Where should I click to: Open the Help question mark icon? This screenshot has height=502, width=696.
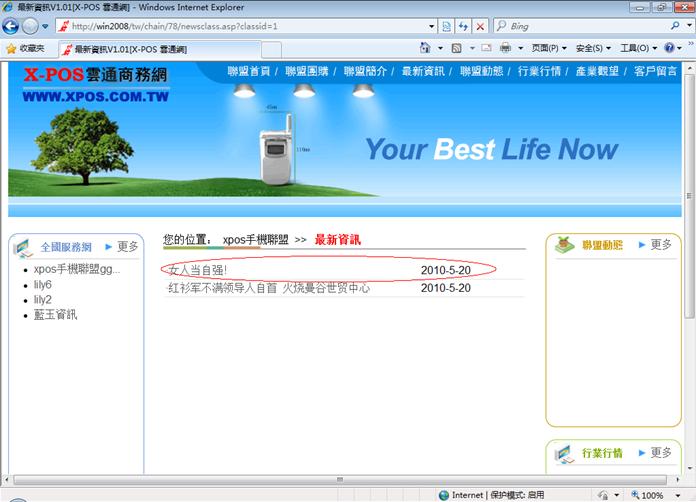668,48
